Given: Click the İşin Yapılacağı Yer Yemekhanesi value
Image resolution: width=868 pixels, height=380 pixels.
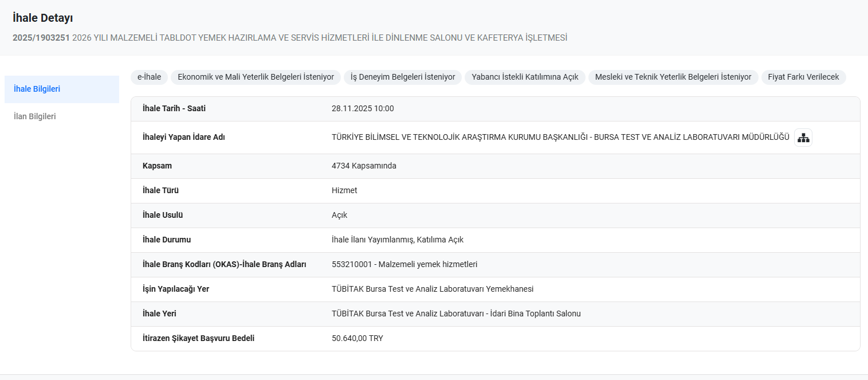Looking at the screenshot, I should (x=432, y=289).
